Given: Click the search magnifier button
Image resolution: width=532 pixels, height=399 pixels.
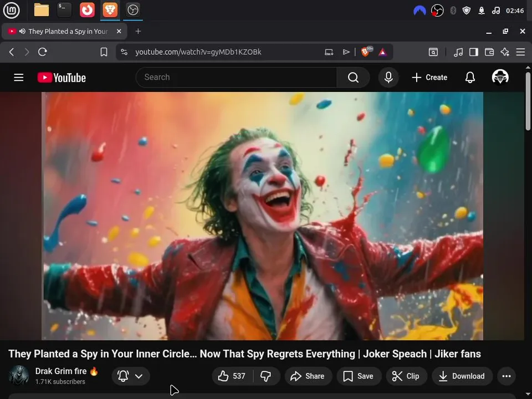Looking at the screenshot, I should tap(353, 78).
